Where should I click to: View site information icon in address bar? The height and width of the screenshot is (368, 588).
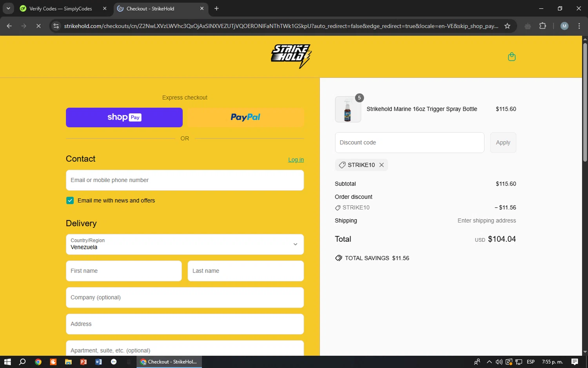pos(56,26)
